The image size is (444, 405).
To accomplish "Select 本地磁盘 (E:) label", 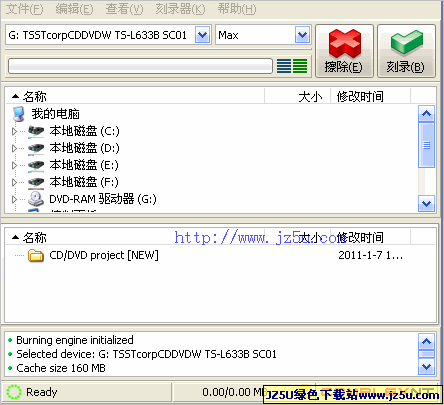I will (x=84, y=165).
